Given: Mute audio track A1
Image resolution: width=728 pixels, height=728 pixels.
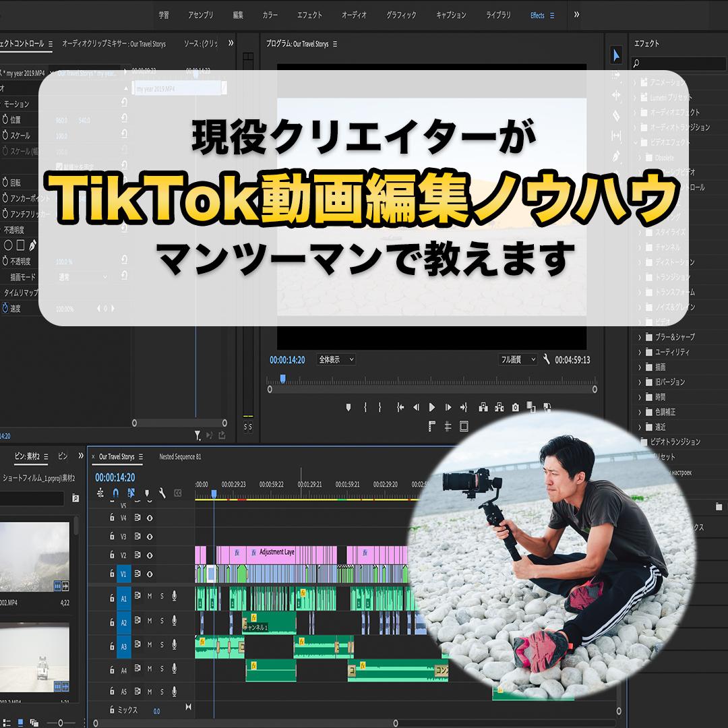Looking at the screenshot, I should [150, 596].
